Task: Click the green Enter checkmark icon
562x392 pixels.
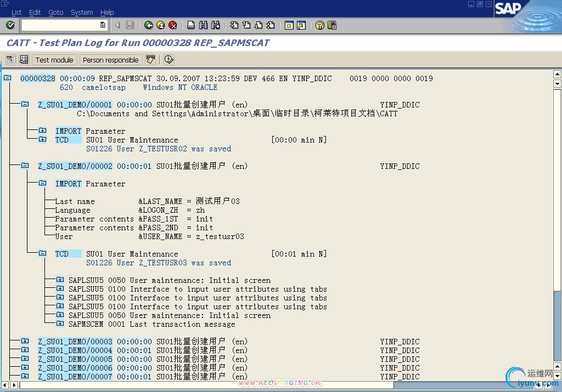Action: click(10, 25)
